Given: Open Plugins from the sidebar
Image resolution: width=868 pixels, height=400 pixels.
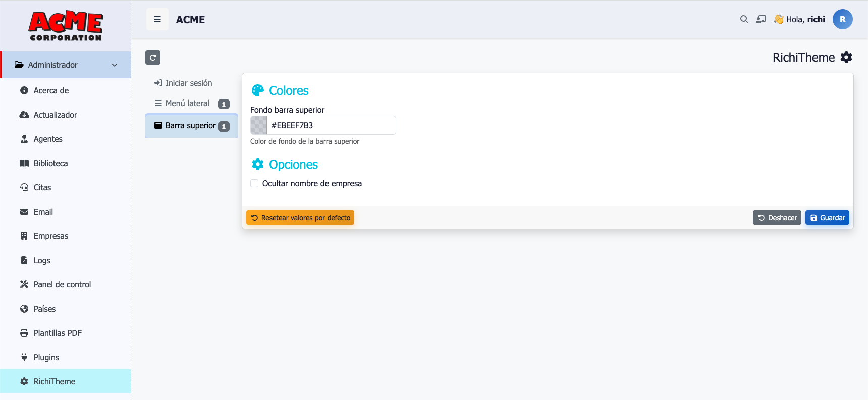Looking at the screenshot, I should pyautogui.click(x=46, y=357).
